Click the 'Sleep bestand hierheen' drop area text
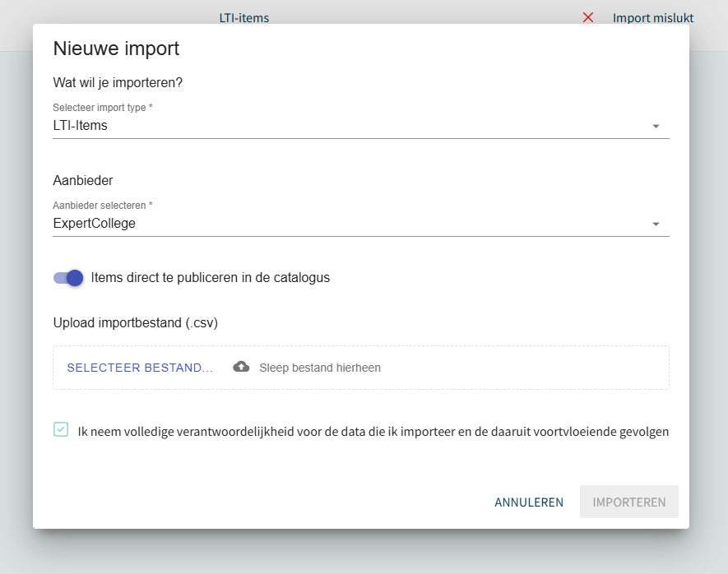Screen dimensions: 728x574 coord(319,368)
